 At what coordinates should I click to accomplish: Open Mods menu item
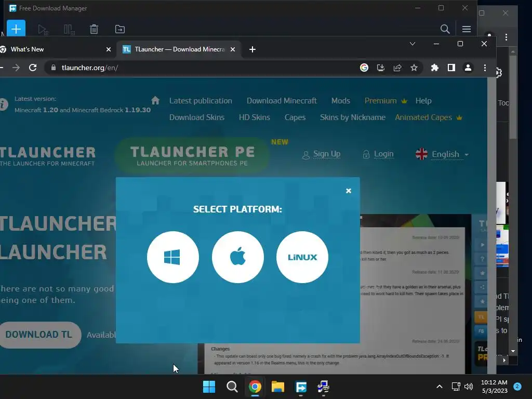(x=341, y=101)
